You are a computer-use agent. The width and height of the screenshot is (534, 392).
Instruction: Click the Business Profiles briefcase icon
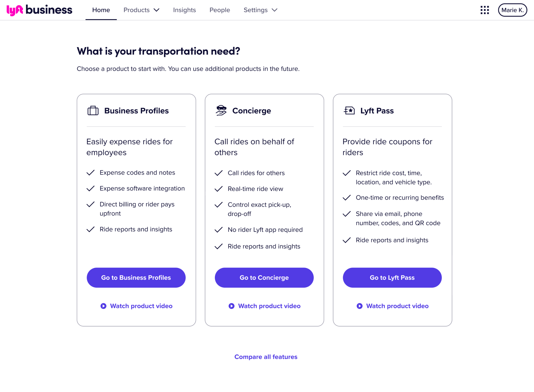(x=93, y=110)
